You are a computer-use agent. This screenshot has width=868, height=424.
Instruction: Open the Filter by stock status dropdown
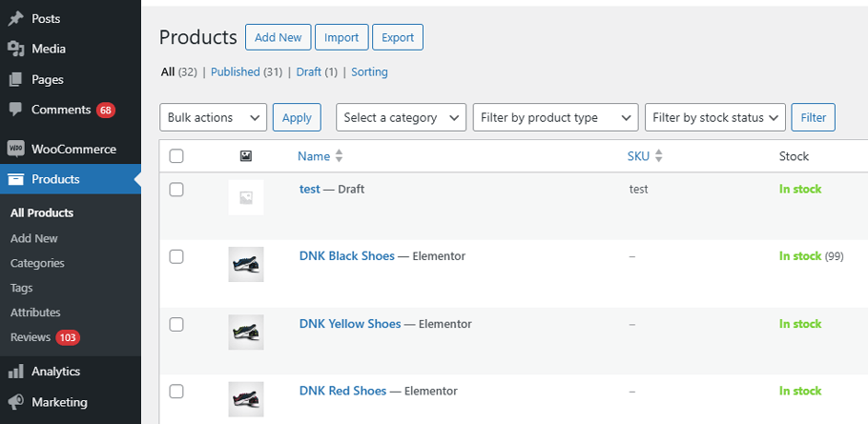tap(715, 117)
